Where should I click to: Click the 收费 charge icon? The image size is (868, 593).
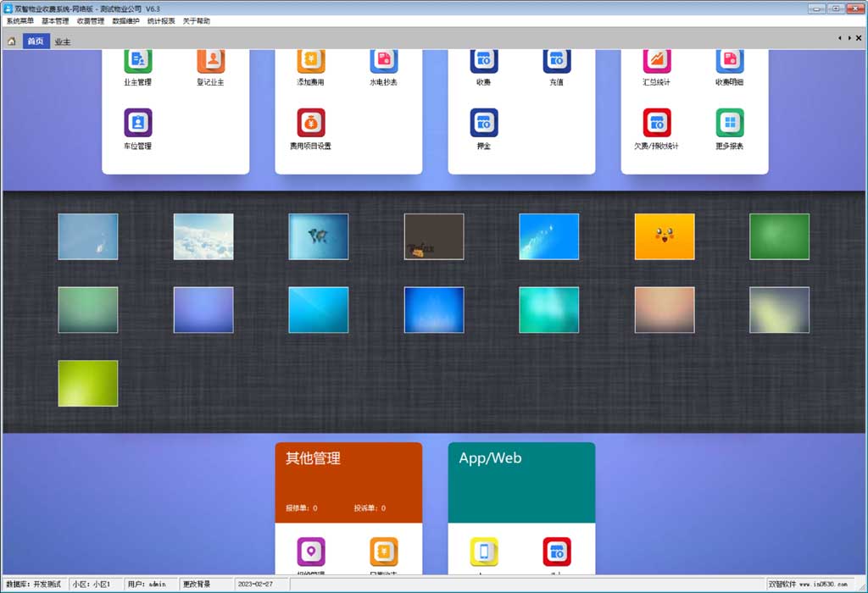click(x=484, y=61)
